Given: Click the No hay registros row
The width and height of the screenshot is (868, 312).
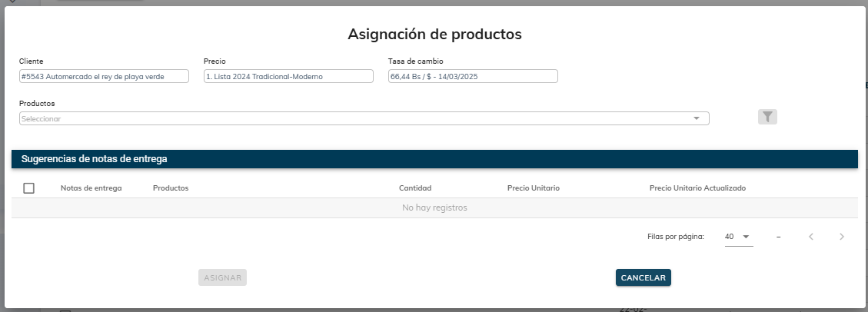Looking at the screenshot, I should [x=434, y=207].
